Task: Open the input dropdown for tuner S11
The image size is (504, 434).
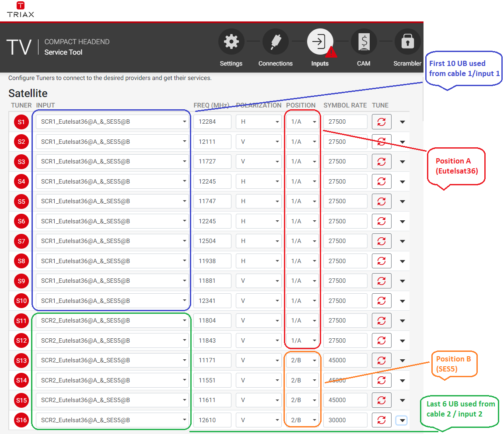Action: 112,321
